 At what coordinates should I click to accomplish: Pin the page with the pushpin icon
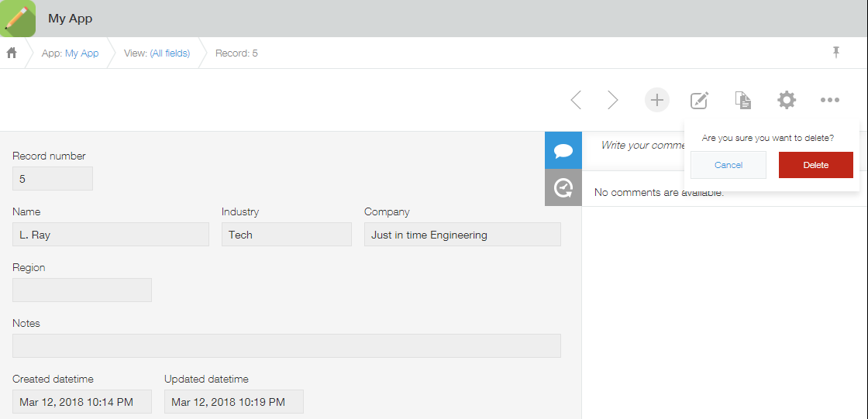click(x=836, y=53)
